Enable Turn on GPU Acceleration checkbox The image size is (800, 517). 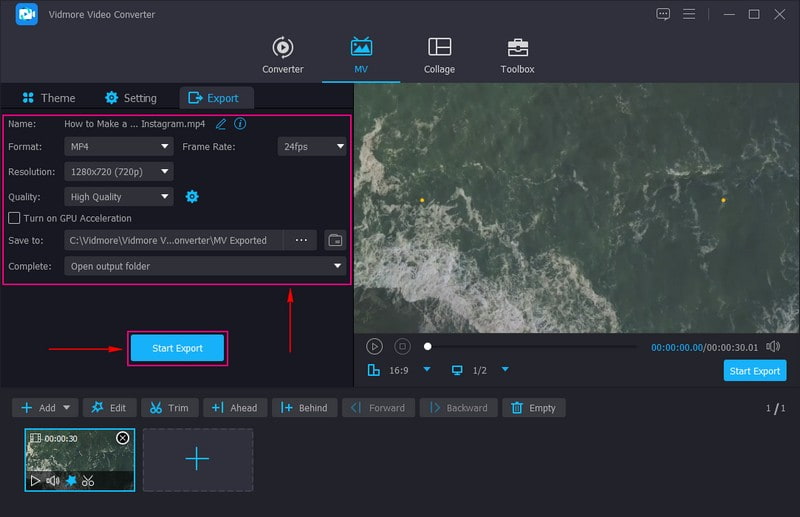coord(14,218)
